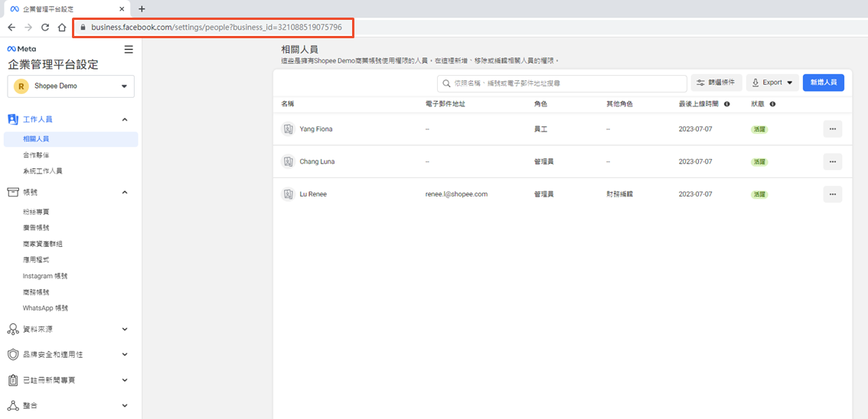Click the 篩選條件 filter button

pyautogui.click(x=716, y=83)
